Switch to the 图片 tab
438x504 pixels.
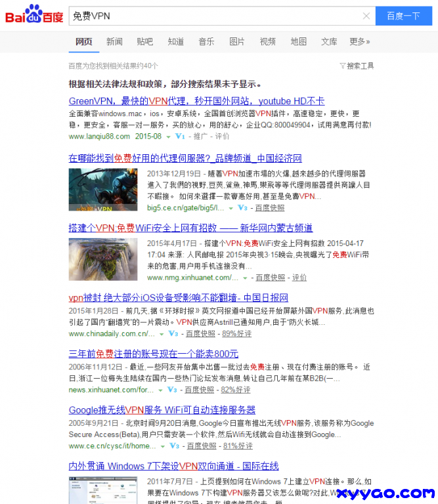(237, 41)
